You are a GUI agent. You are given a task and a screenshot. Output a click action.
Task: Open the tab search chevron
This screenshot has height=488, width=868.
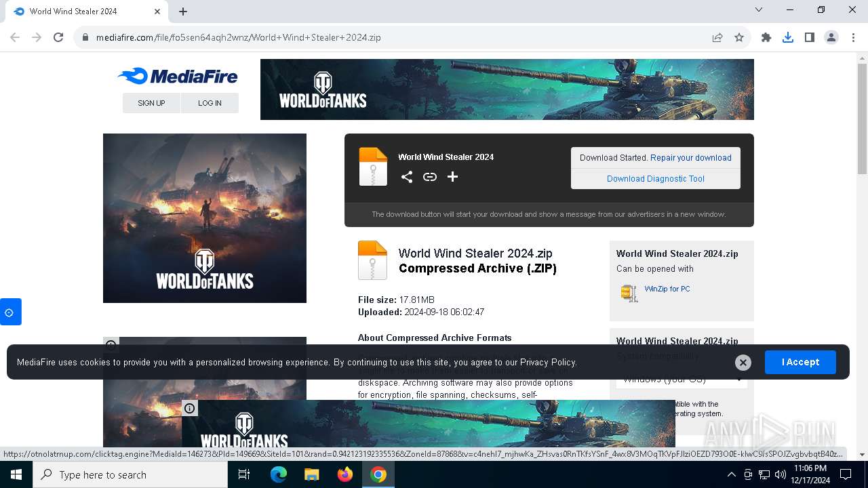click(x=759, y=9)
